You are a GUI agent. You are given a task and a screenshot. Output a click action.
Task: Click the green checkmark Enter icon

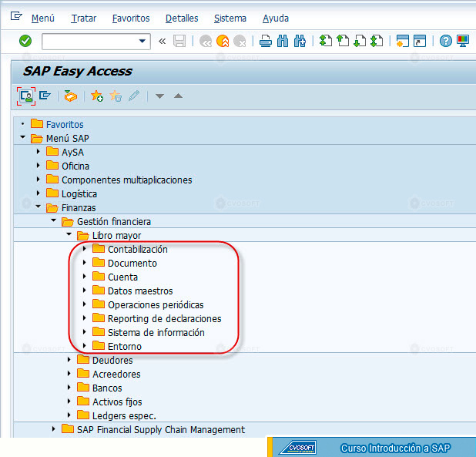(25, 41)
